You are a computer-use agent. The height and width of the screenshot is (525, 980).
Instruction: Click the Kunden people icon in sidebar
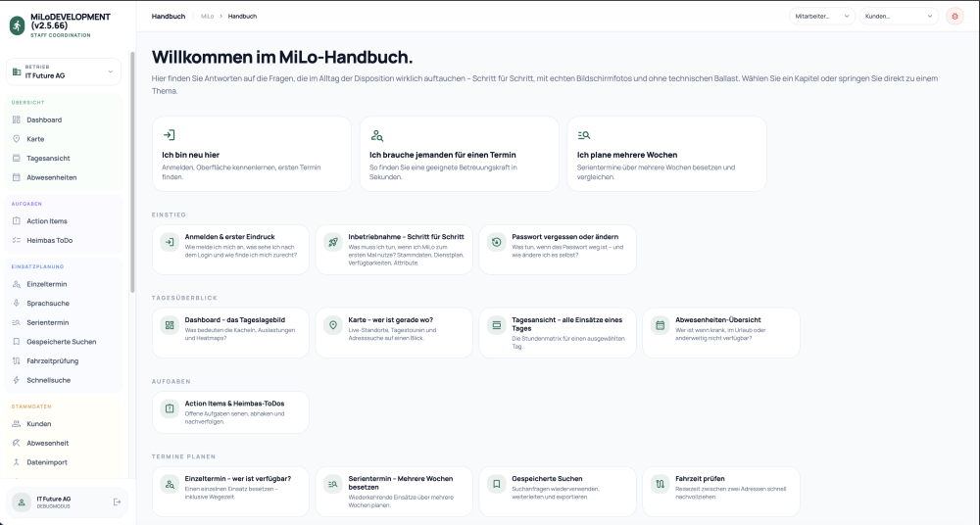click(17, 424)
